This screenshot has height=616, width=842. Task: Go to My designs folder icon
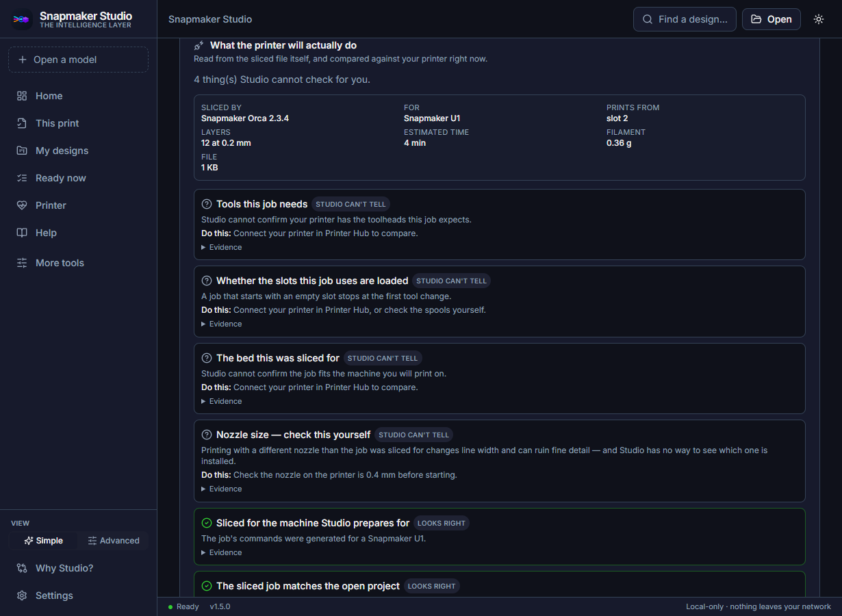22,151
